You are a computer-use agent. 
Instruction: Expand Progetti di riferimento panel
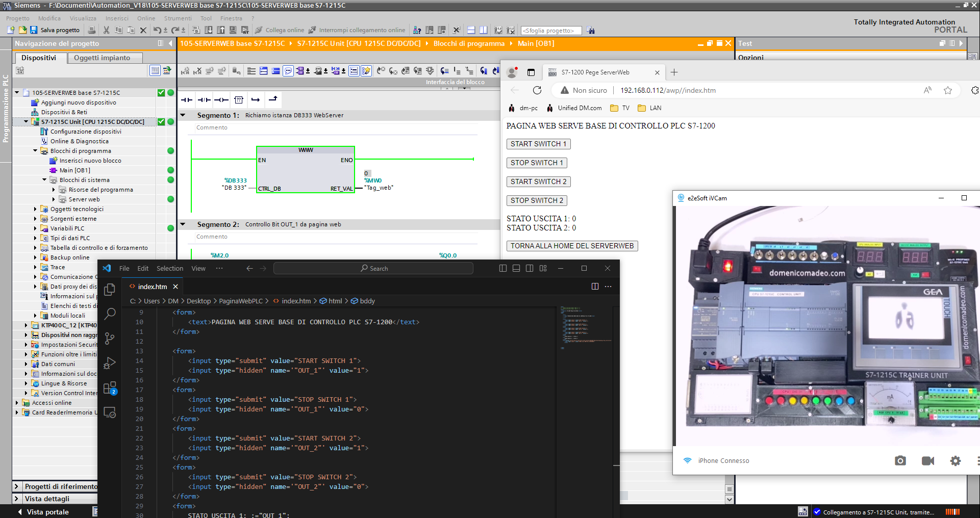[x=17, y=486]
